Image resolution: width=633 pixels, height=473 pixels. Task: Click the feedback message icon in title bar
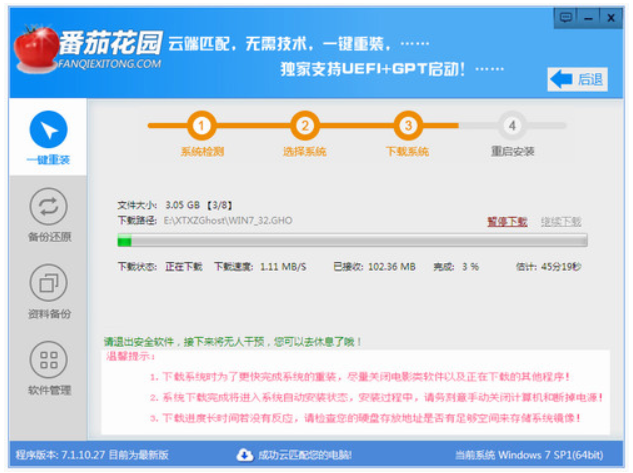click(566, 18)
